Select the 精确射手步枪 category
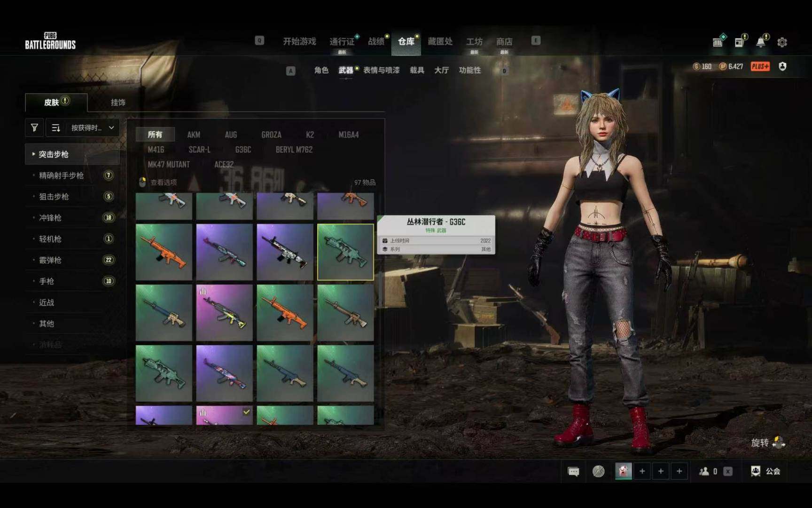812x508 pixels. click(x=72, y=175)
